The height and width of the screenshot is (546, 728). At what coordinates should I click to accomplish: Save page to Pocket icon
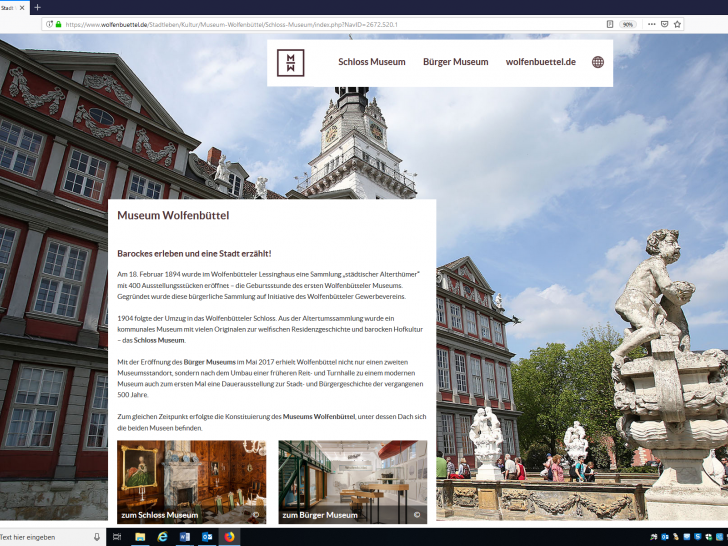[x=664, y=24]
